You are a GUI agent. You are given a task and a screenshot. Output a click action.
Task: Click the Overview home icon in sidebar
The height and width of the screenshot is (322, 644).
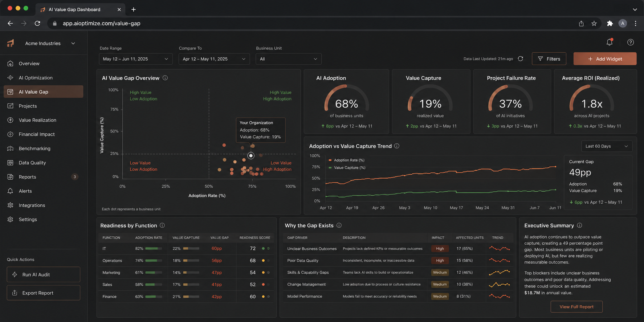tap(11, 64)
